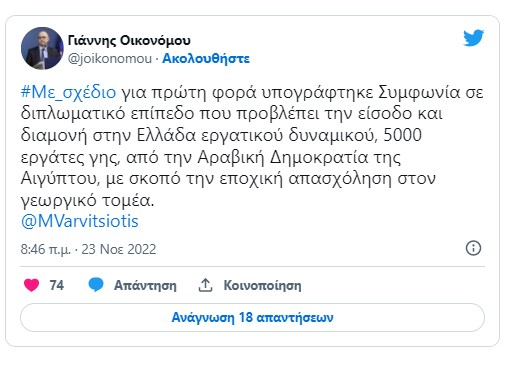Screen dimensions: 513x369
Task: Click the blue reply bubble icon
Action: [96, 285]
